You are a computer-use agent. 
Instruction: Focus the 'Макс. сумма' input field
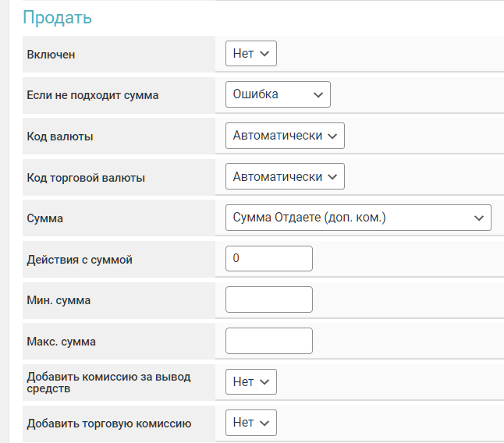[x=268, y=341]
